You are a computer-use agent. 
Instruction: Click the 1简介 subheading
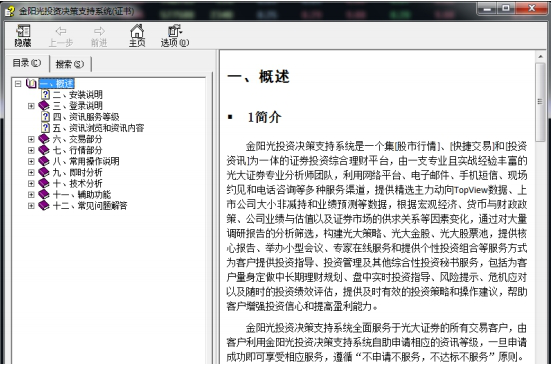[264, 117]
